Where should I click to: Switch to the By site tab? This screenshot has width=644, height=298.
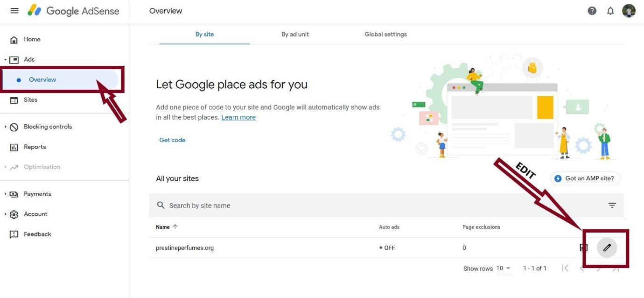204,34
